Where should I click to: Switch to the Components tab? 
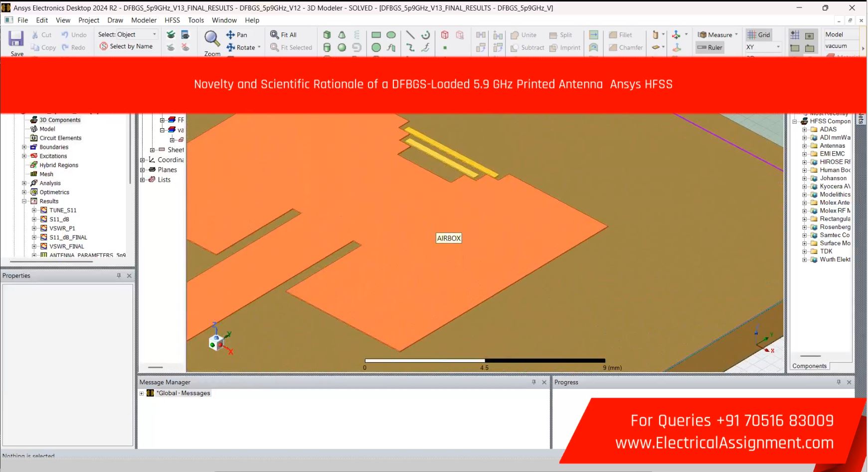click(x=809, y=366)
